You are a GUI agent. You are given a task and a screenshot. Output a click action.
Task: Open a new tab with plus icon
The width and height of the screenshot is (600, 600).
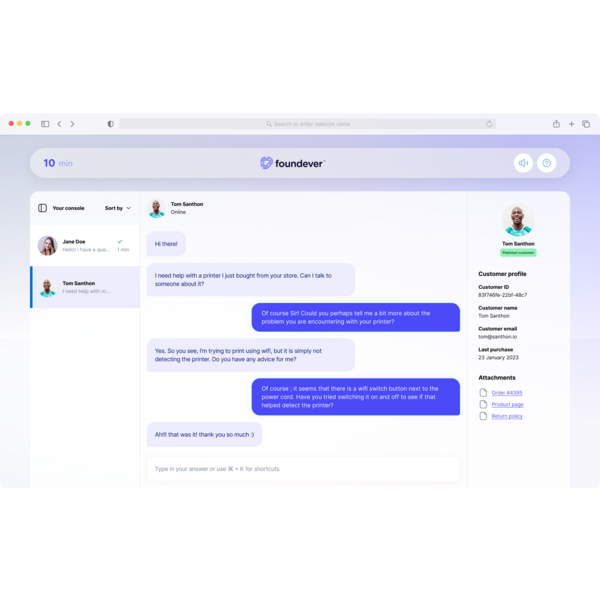571,124
